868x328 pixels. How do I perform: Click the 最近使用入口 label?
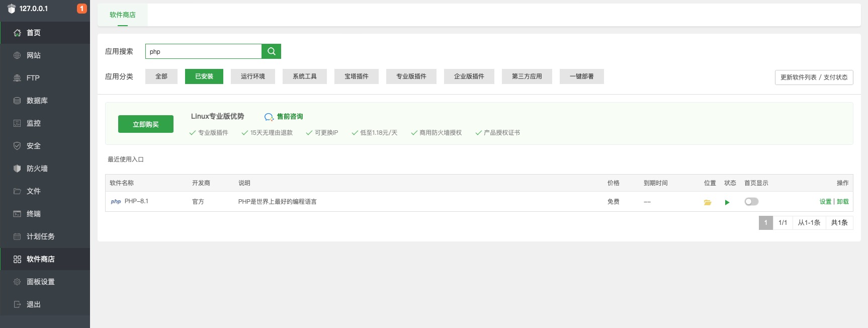coord(126,159)
